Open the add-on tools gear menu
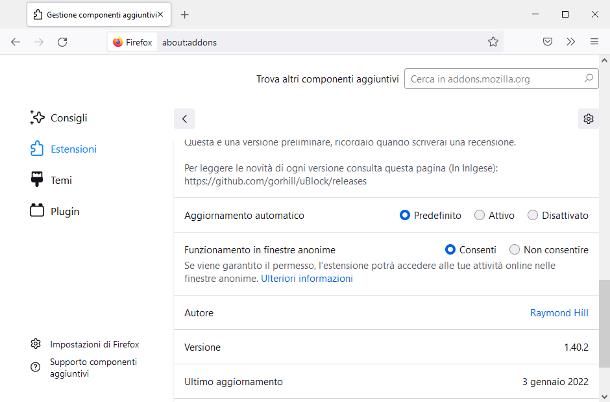 (588, 119)
